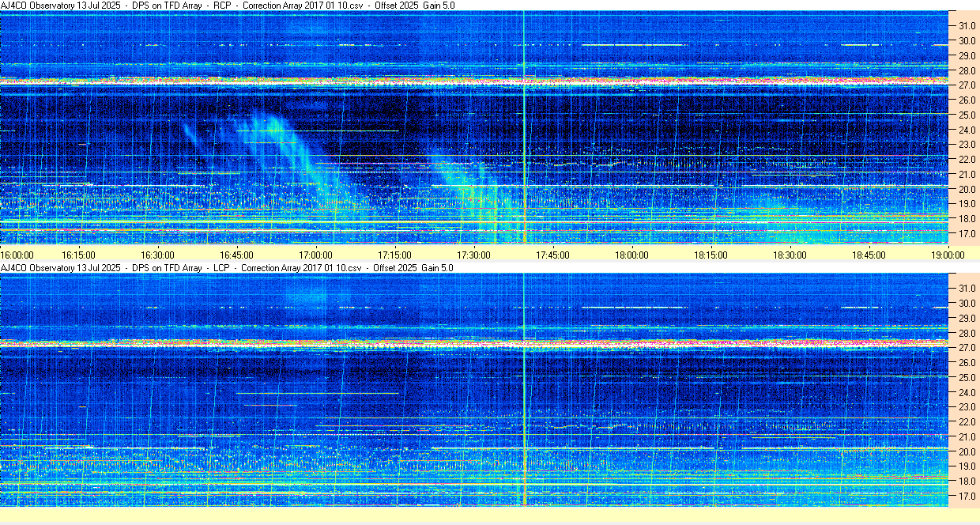Select the 17:45:00 time axis label

pos(552,255)
